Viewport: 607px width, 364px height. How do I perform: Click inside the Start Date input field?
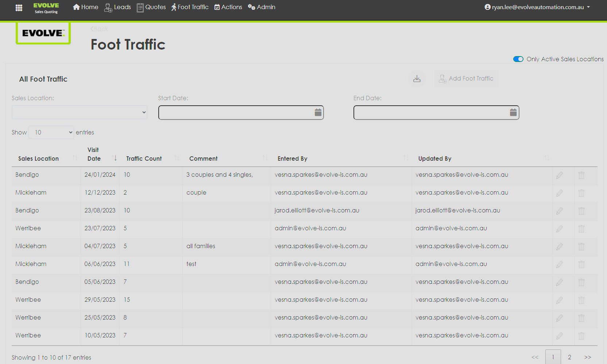(x=235, y=113)
